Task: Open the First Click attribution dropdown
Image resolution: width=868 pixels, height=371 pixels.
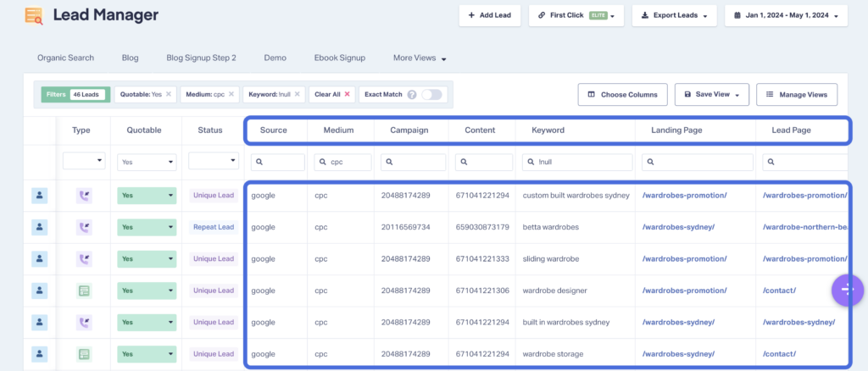Action: point(576,15)
